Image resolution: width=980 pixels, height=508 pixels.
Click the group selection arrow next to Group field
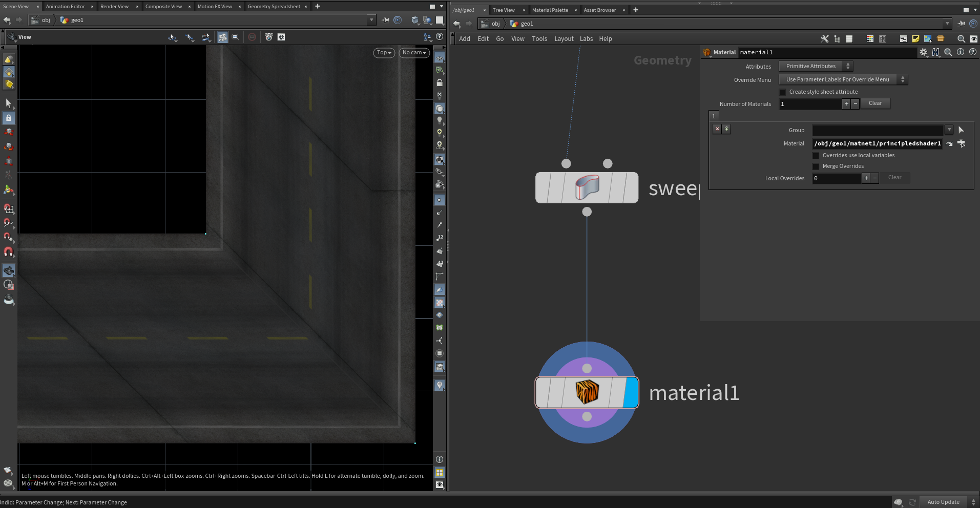point(961,130)
